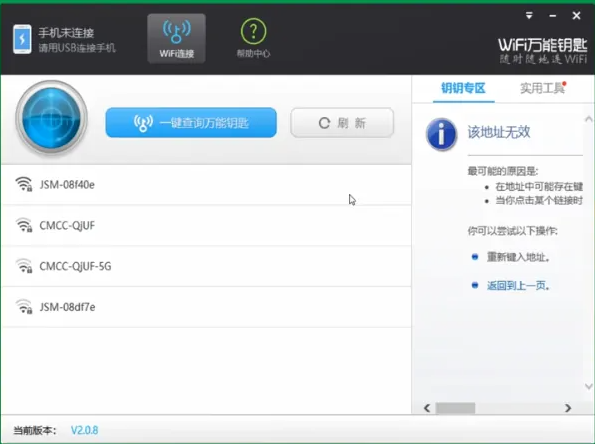
Task: Click the panel scroll down arrow
Action: pyautogui.click(x=589, y=386)
